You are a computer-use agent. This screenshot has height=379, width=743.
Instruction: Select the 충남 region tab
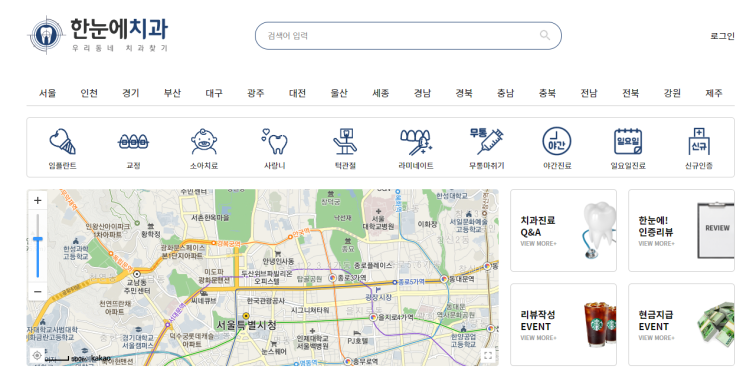[505, 93]
